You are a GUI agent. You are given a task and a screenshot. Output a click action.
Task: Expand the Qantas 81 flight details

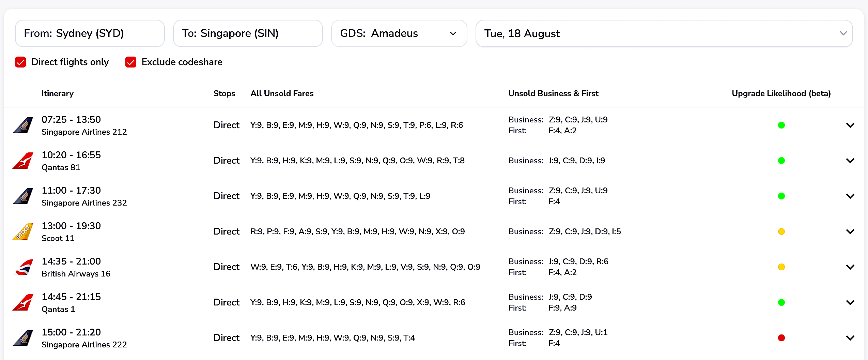click(x=850, y=161)
